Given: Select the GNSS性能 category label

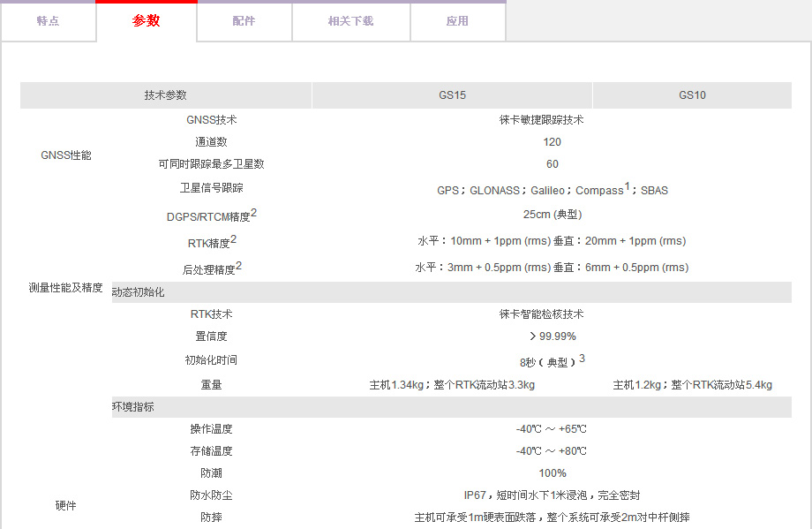Looking at the screenshot, I should (66, 155).
